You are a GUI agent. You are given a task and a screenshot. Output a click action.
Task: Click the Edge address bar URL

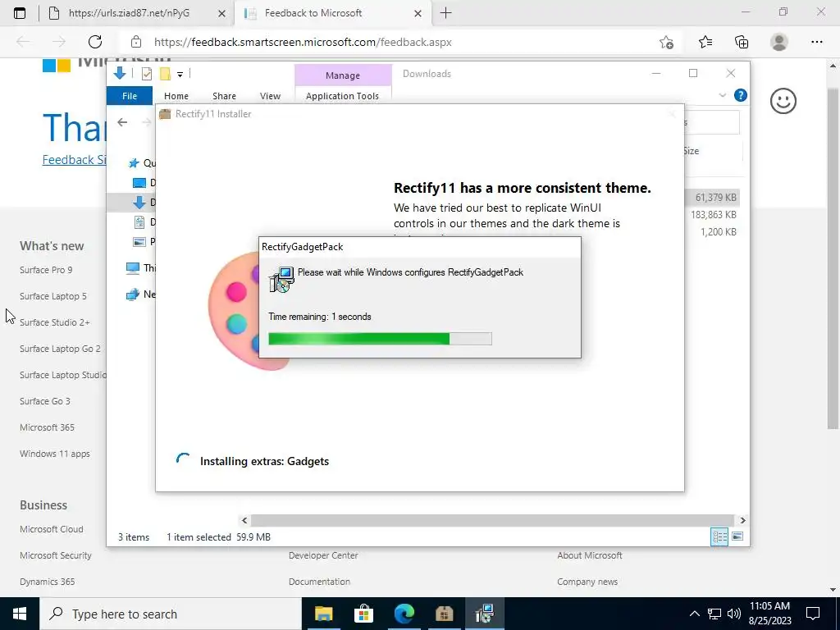[x=303, y=42]
